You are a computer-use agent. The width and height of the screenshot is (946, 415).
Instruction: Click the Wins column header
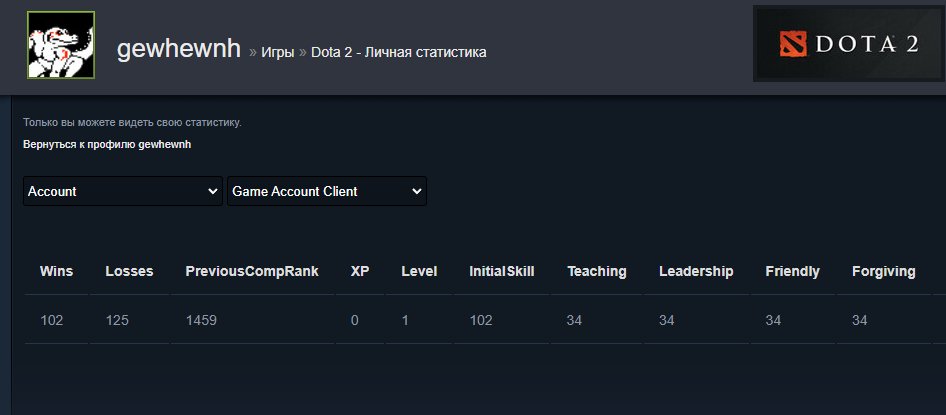click(x=56, y=271)
